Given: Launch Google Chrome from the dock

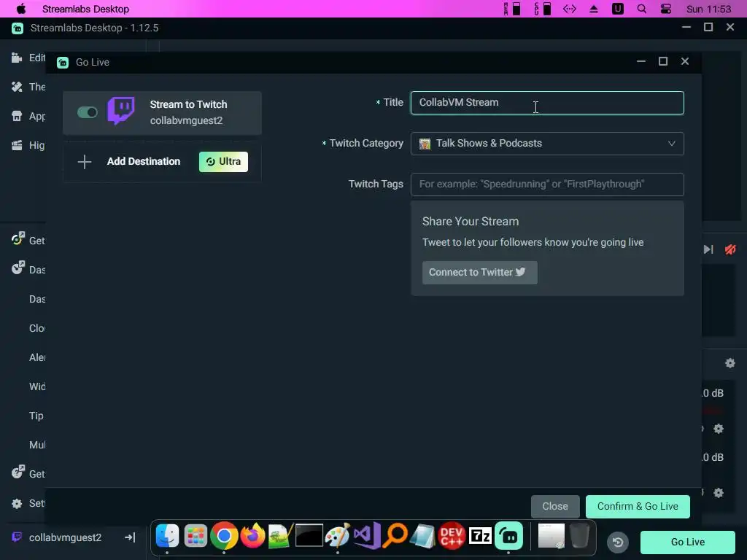Looking at the screenshot, I should coord(224,536).
